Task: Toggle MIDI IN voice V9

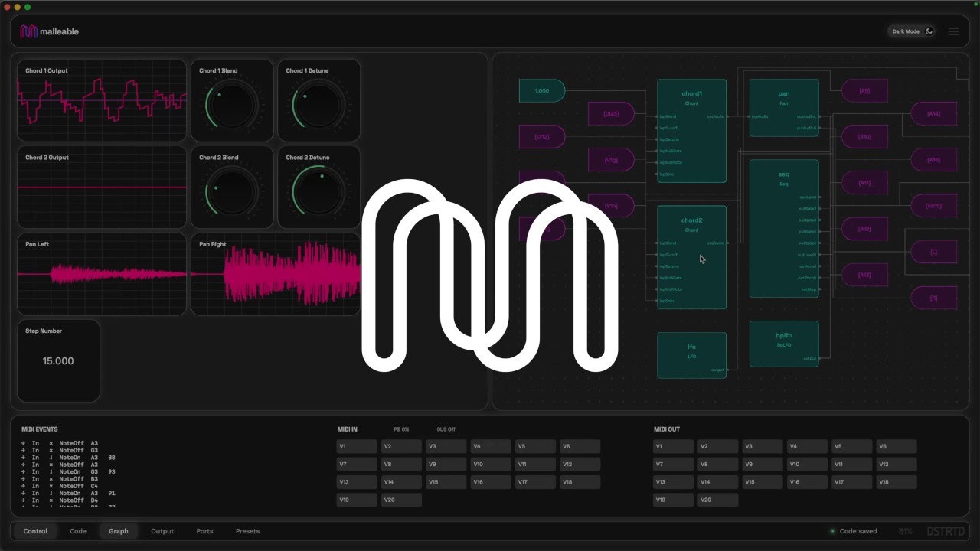Action: tap(446, 465)
